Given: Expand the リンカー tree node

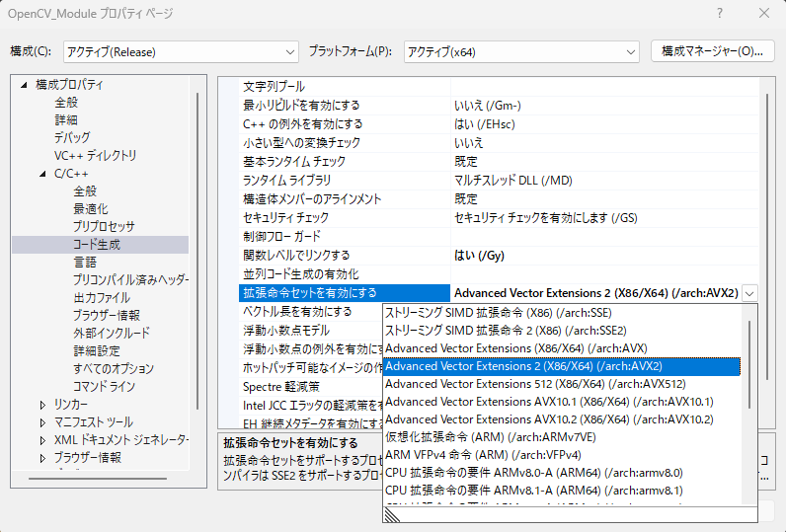Looking at the screenshot, I should (x=42, y=405).
